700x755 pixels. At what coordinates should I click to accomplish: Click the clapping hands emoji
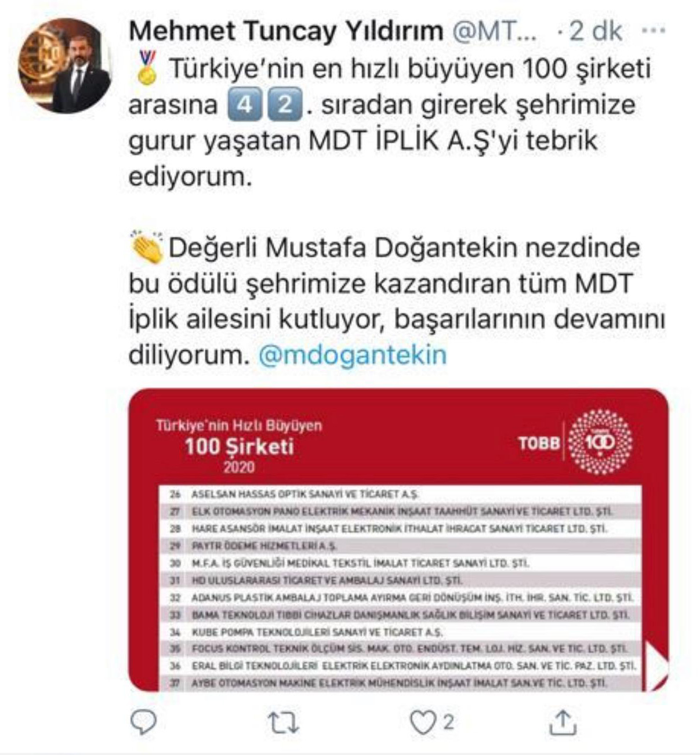click(147, 248)
